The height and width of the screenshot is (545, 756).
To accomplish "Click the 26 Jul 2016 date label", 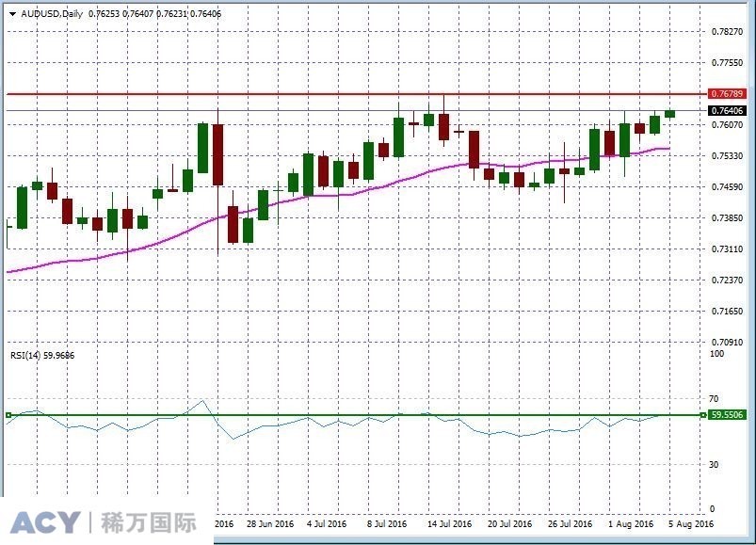I will [570, 523].
